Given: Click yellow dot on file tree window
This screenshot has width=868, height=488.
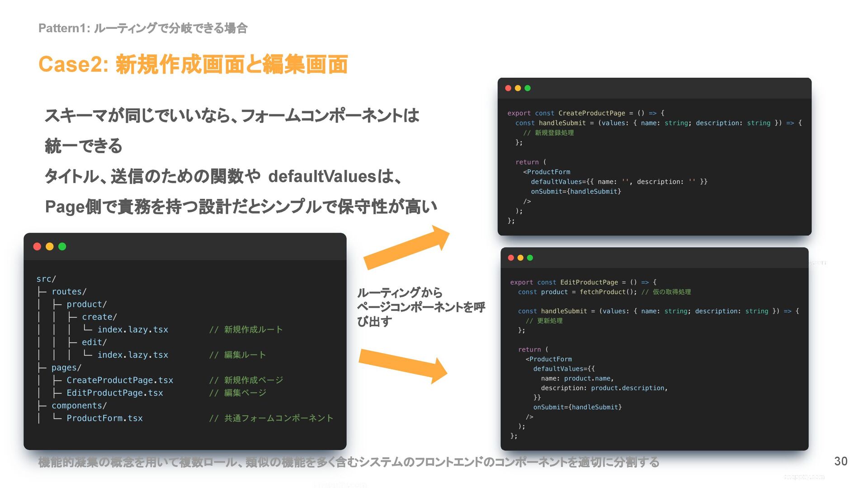Looking at the screenshot, I should (50, 246).
